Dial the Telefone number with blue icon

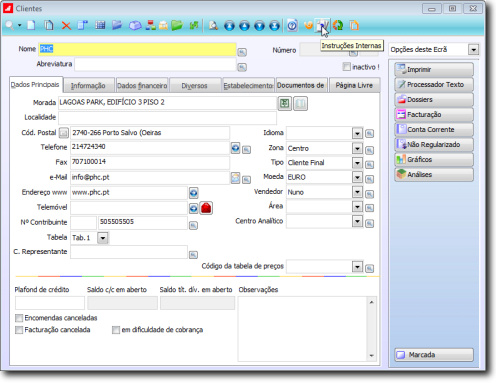point(235,148)
